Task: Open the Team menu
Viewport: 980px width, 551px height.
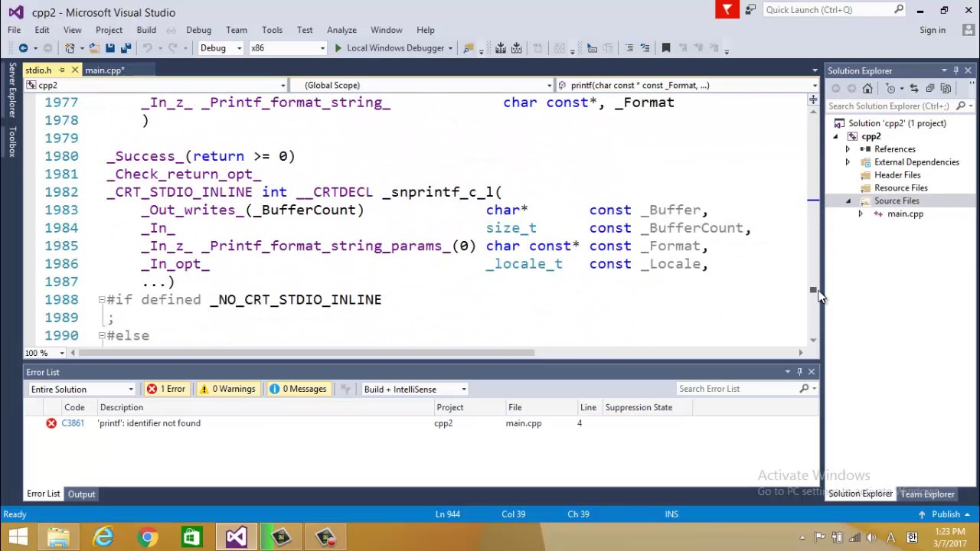Action: tap(237, 30)
